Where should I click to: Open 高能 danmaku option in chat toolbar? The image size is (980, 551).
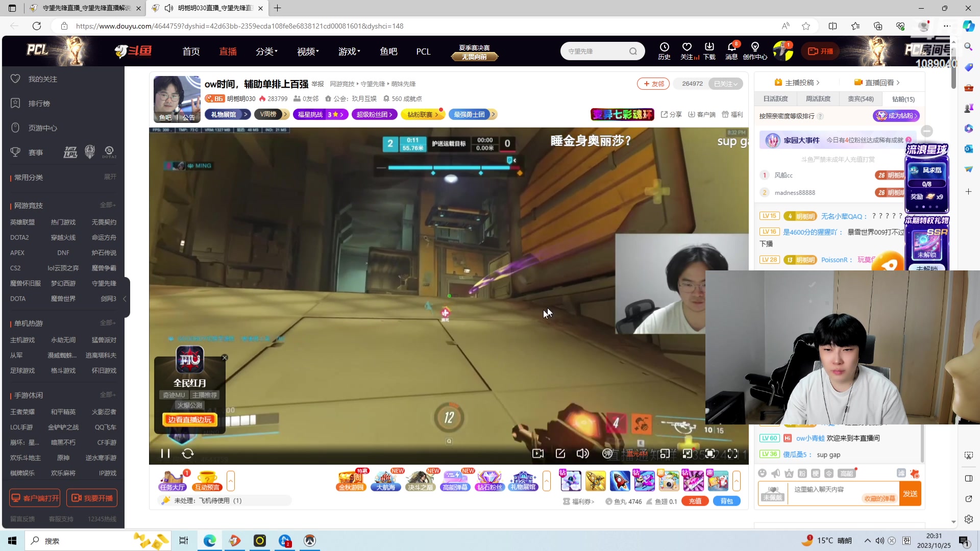847,473
